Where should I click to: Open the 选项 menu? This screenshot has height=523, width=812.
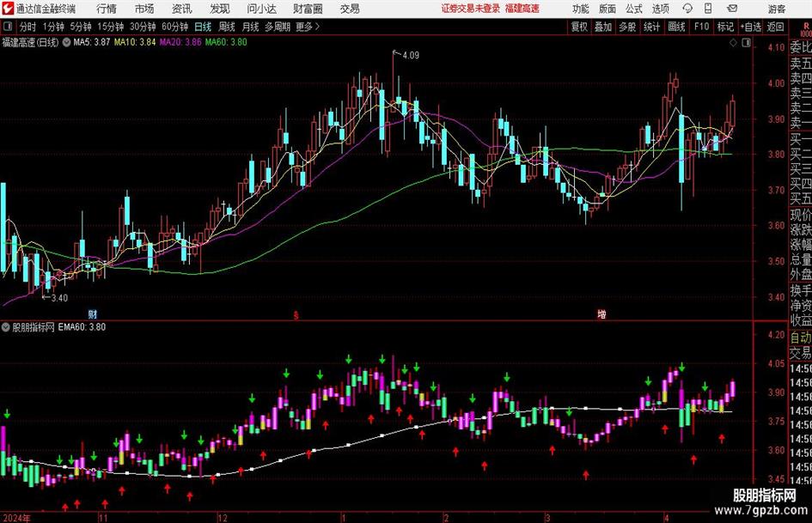tap(660, 9)
